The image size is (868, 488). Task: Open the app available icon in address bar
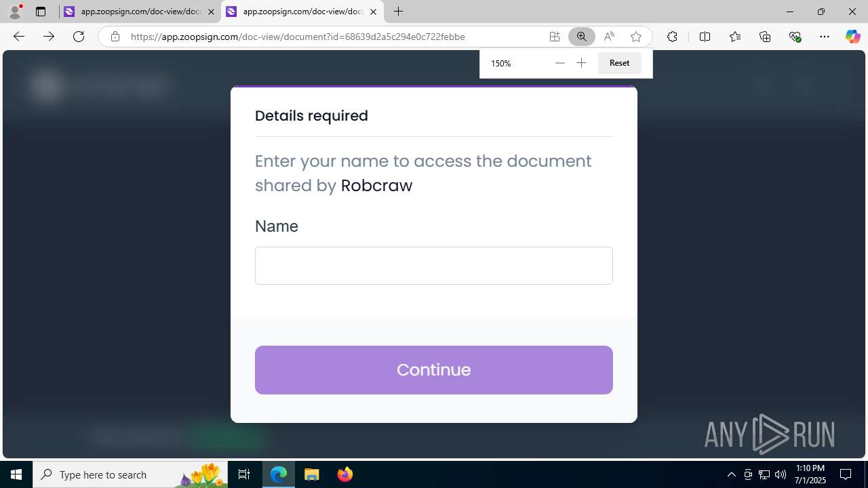555,37
